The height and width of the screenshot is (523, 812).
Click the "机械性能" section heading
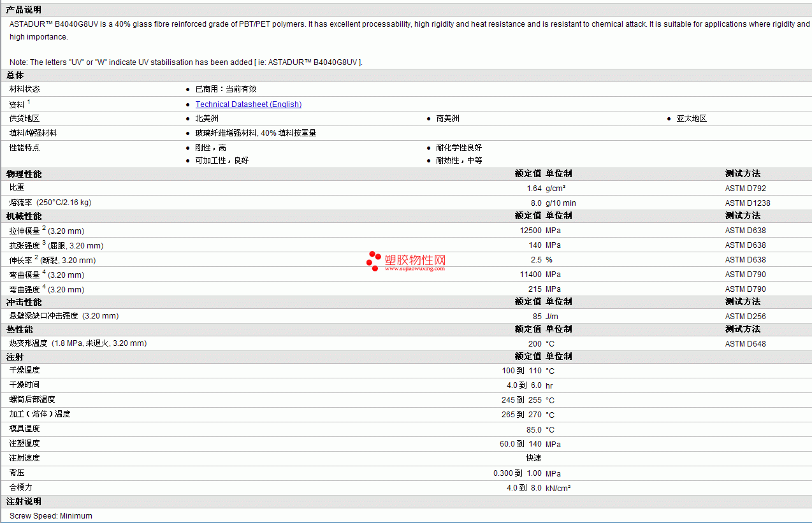(x=24, y=216)
